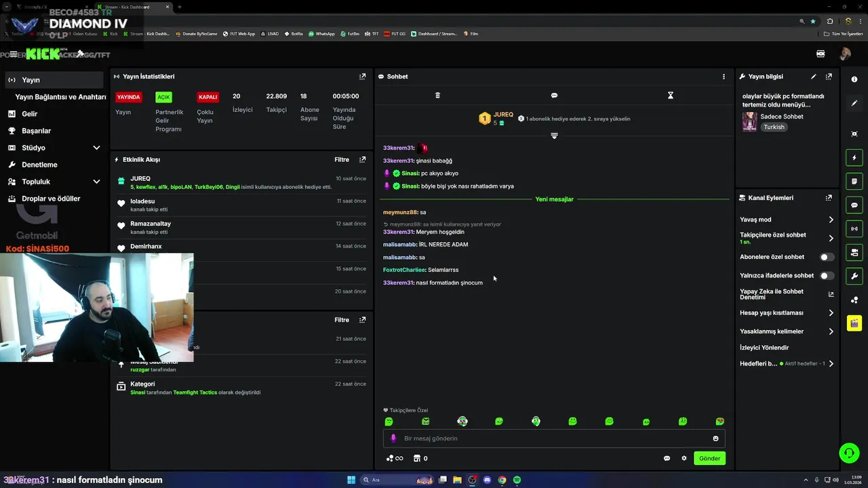Open the profile avatar in the top bar
Image resolution: width=868 pixels, height=488 pixels.
845,54
